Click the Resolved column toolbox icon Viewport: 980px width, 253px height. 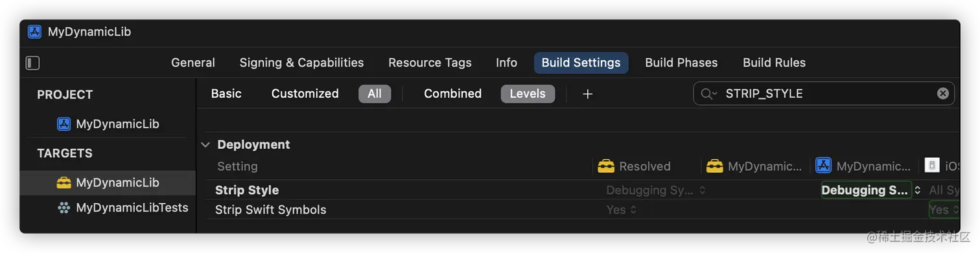click(x=606, y=166)
